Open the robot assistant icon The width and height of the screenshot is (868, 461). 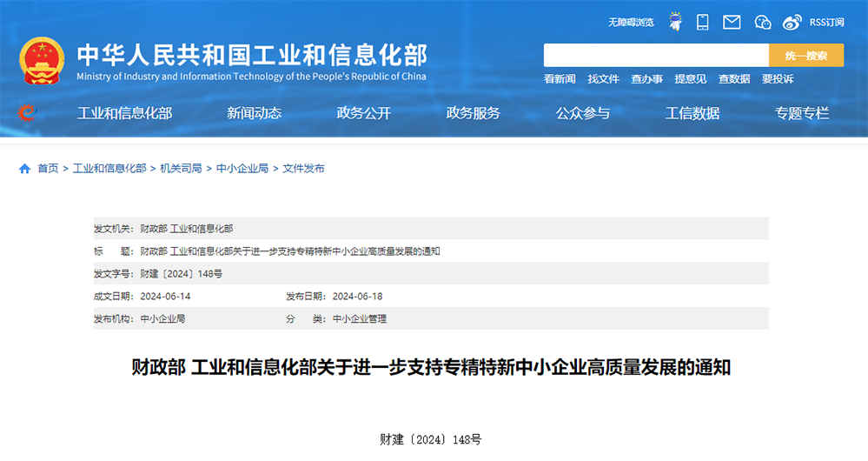click(x=675, y=22)
